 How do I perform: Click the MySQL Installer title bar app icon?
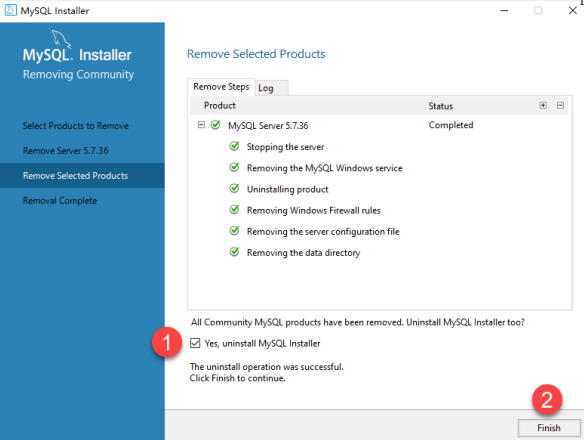(x=10, y=10)
